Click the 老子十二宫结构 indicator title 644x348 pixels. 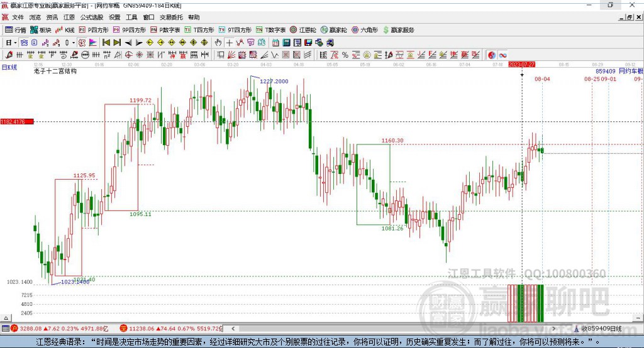coord(55,71)
